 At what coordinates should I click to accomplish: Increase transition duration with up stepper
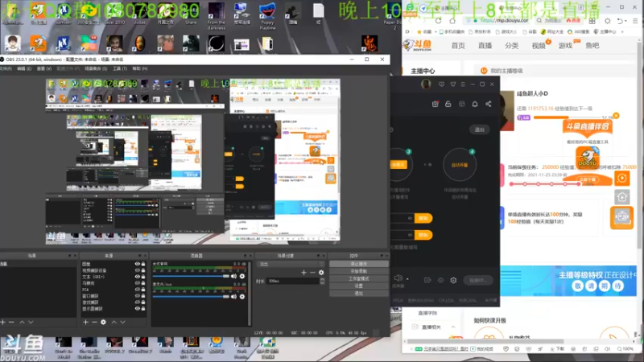322,279
